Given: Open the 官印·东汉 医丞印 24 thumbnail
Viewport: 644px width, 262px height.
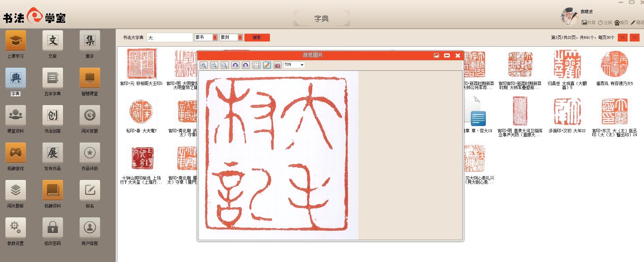Looking at the screenshot, I should pyautogui.click(x=614, y=112).
